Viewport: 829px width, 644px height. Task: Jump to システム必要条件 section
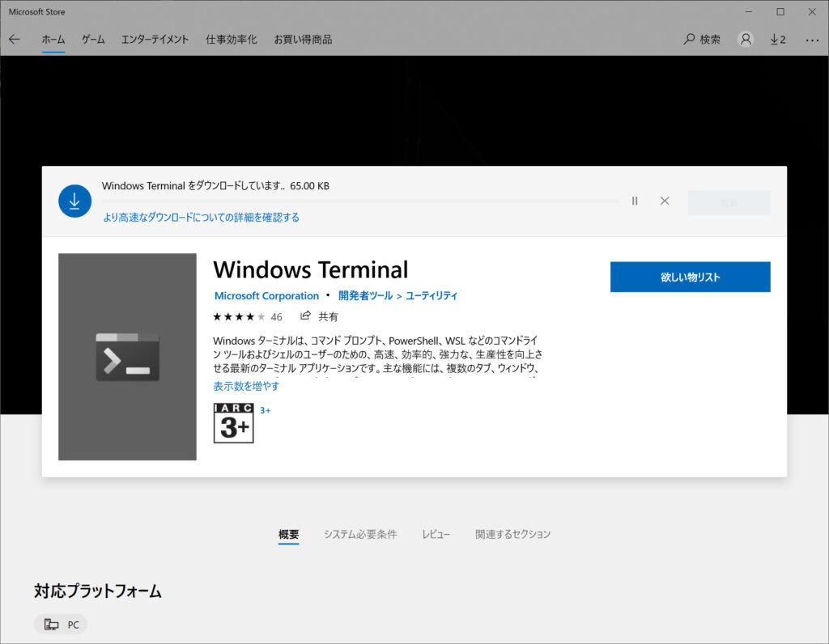360,534
